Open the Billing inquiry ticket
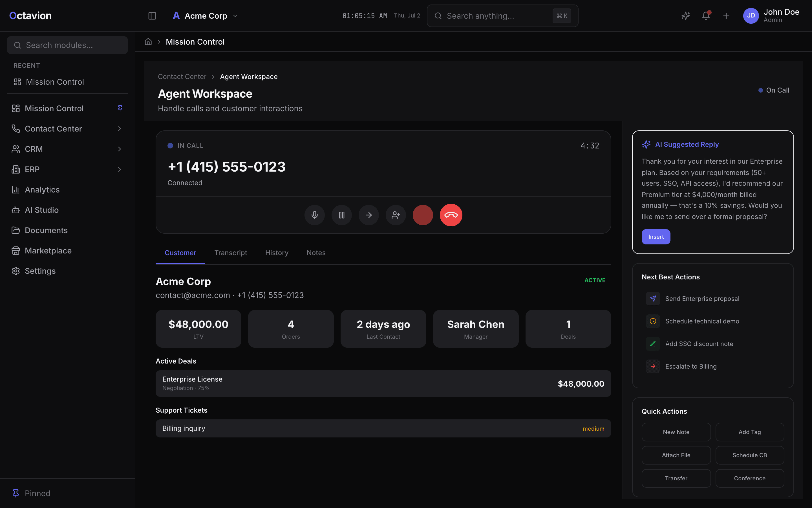This screenshot has width=812, height=508. [383, 428]
